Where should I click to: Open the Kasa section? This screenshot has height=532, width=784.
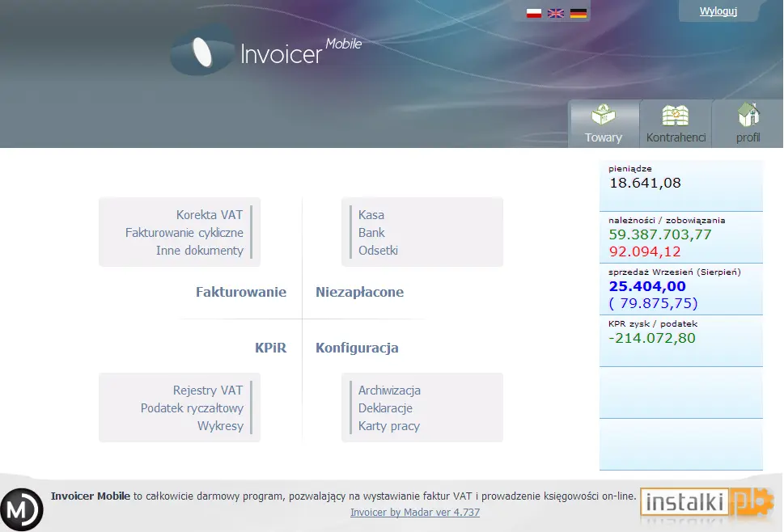tap(371, 215)
